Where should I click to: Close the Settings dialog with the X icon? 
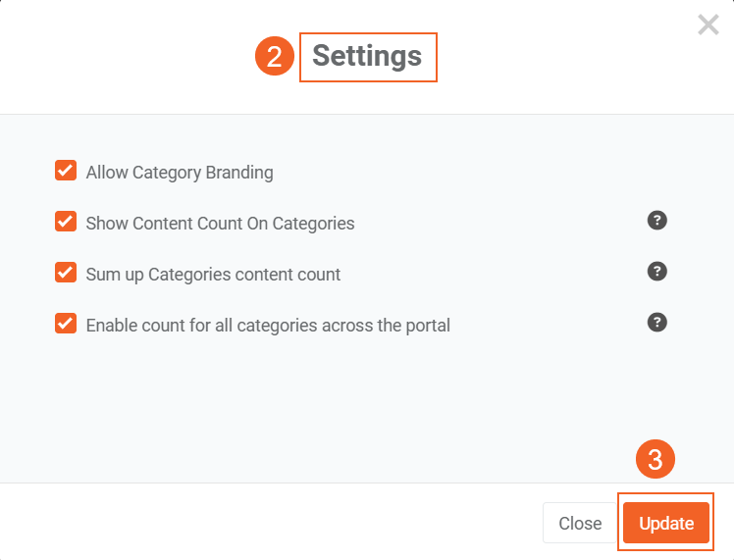click(x=708, y=25)
